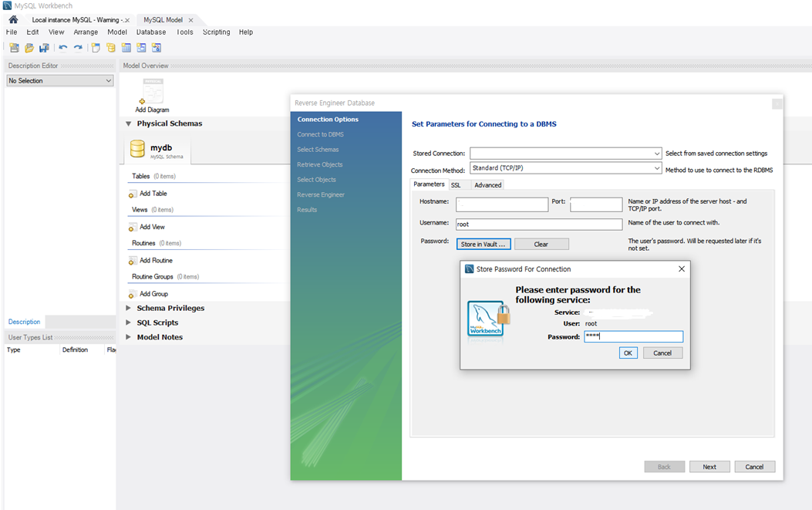This screenshot has width=812, height=510.
Task: Switch to the MySQL Model tab
Action: pos(163,20)
